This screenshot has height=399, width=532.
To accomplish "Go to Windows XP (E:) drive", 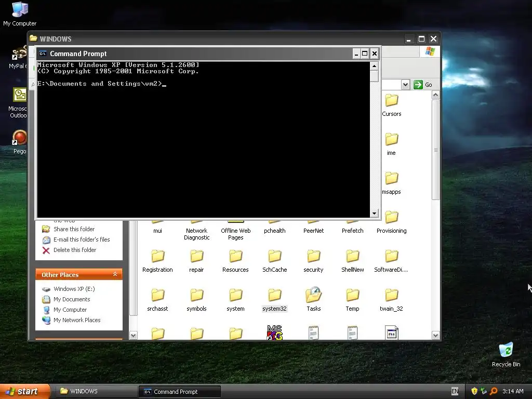I will 74,289.
